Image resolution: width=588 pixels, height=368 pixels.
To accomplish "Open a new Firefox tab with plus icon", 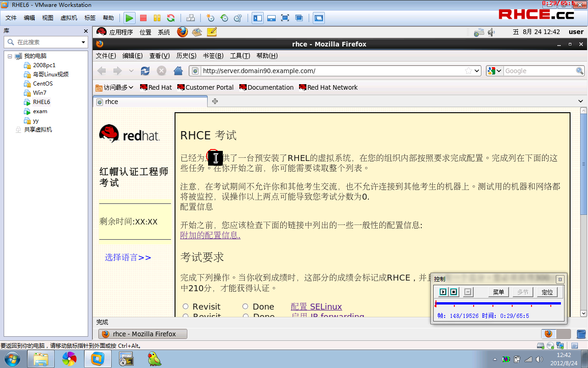I will [215, 101].
